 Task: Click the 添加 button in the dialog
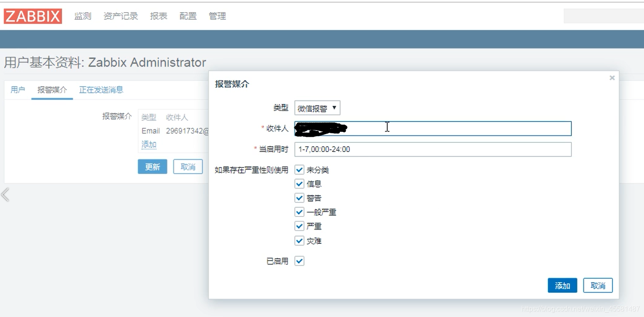[x=562, y=285]
